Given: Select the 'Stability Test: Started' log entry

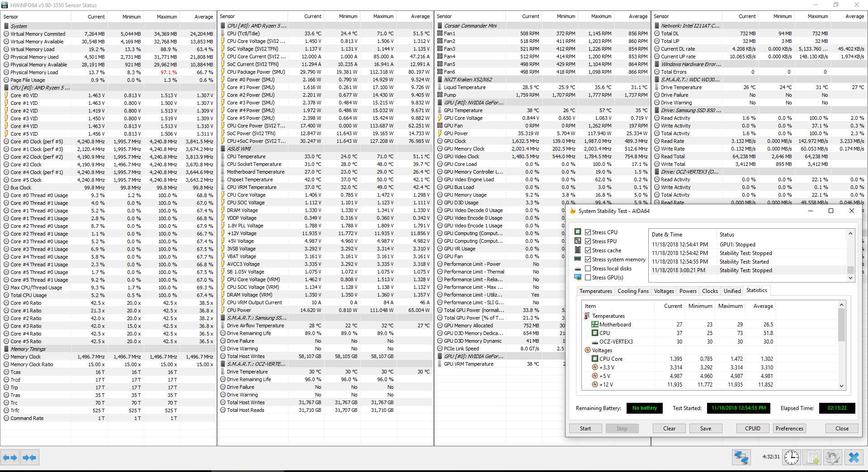Looking at the screenshot, I should point(747,261).
